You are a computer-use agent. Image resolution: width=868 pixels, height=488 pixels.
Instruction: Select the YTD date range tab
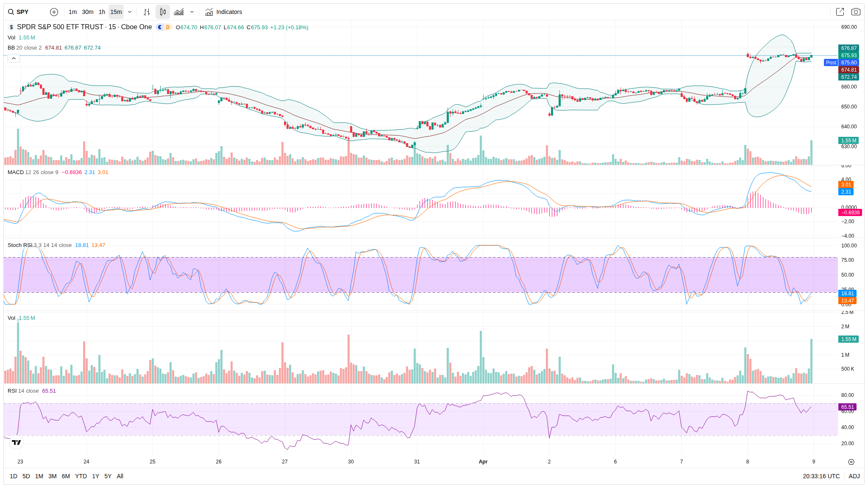click(81, 476)
